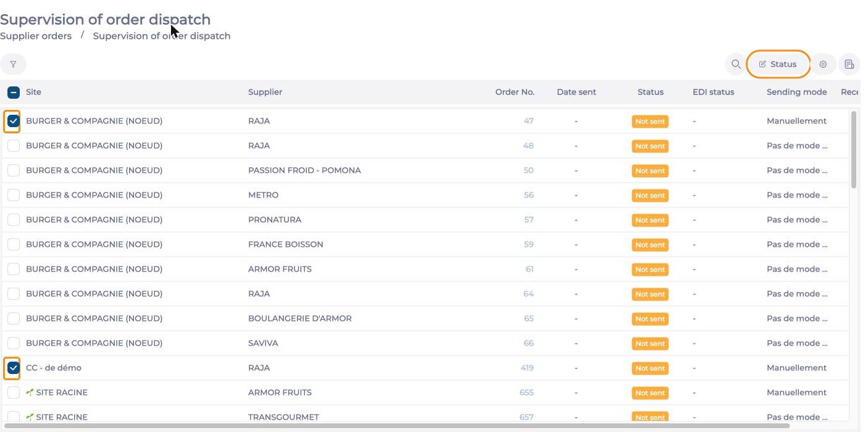This screenshot has height=432, width=868.
Task: Click the Not sent badge for order 419
Action: point(650,368)
